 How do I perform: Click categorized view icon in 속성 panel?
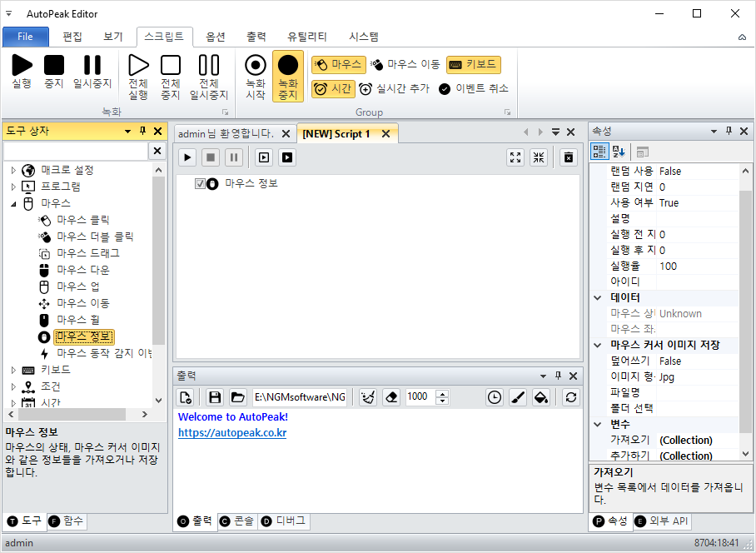[x=599, y=152]
